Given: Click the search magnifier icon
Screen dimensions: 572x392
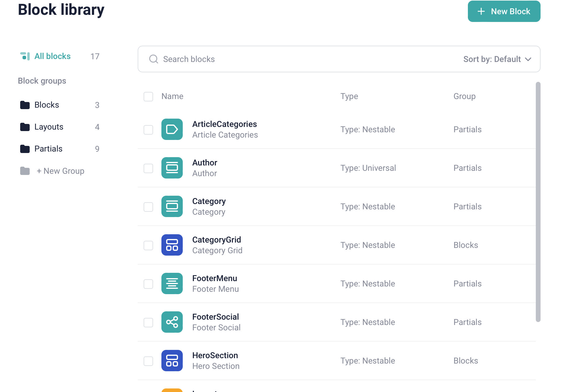Looking at the screenshot, I should pyautogui.click(x=153, y=59).
